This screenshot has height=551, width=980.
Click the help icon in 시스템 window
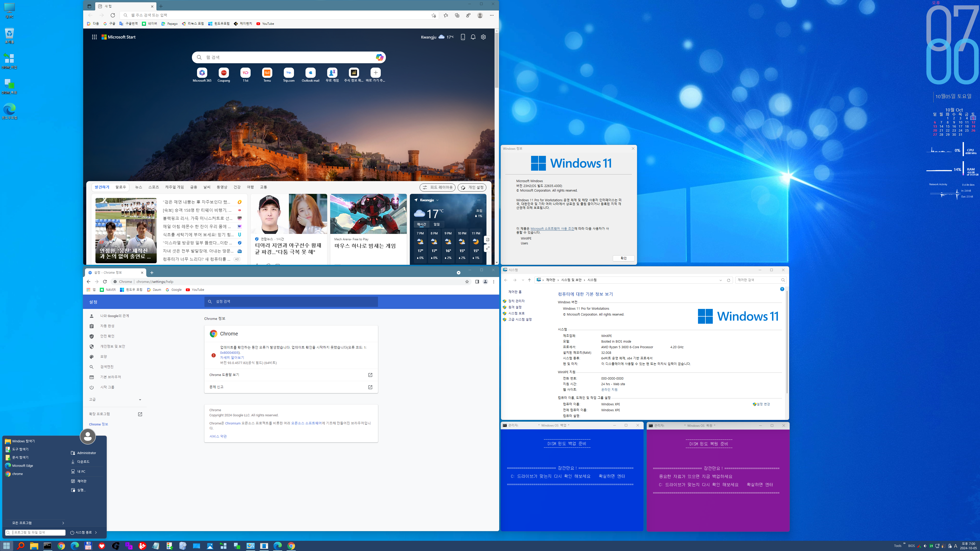pos(782,289)
